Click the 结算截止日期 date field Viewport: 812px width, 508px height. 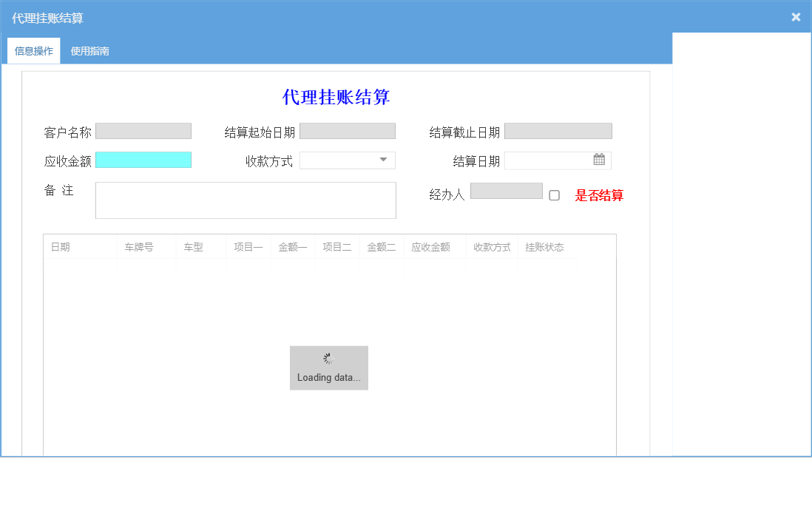click(x=558, y=130)
